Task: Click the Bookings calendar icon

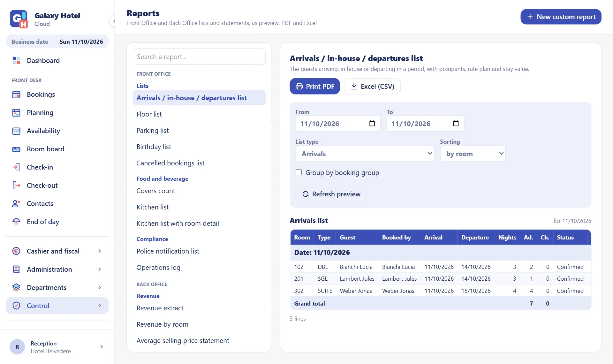Action: pyautogui.click(x=16, y=95)
